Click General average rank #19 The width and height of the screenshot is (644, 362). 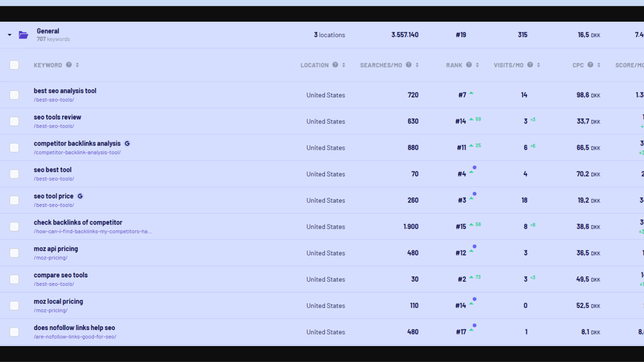point(461,35)
